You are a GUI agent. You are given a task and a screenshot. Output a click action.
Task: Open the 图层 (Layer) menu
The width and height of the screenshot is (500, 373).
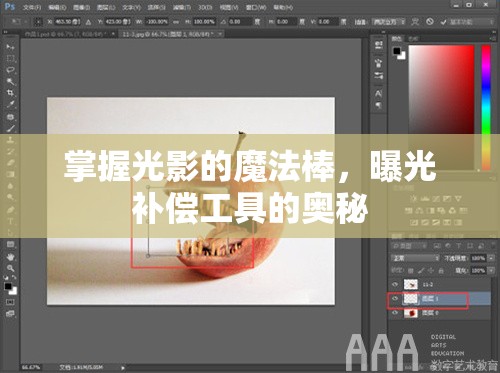pos(106,7)
